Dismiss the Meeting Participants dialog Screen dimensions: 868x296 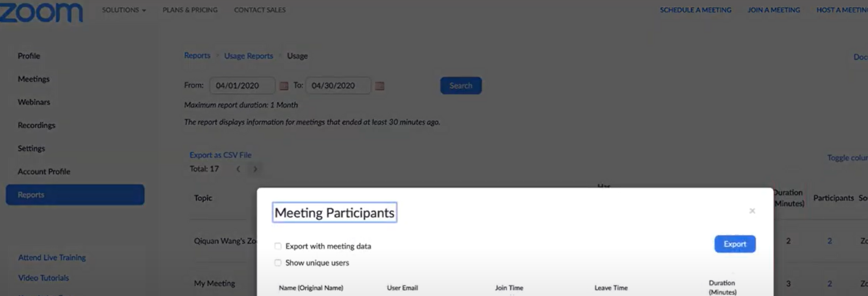[752, 211]
